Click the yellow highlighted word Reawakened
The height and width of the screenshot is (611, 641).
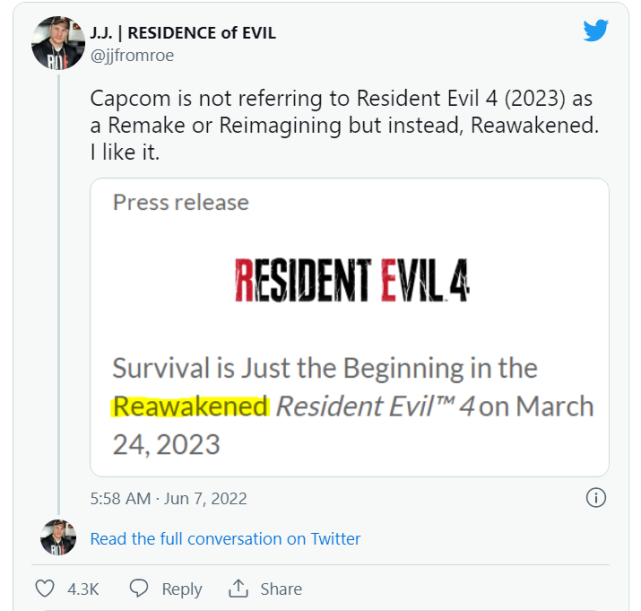point(190,407)
